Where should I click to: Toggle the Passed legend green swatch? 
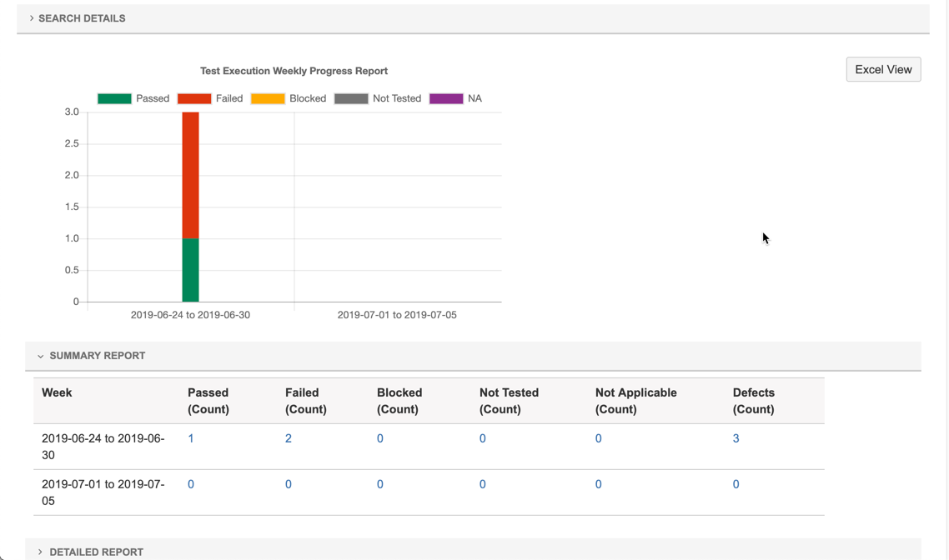(114, 98)
